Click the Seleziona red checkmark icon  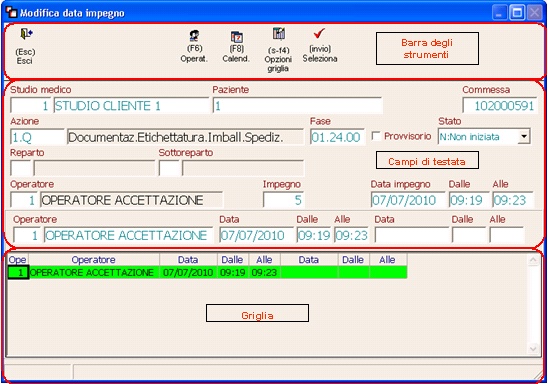[319, 34]
